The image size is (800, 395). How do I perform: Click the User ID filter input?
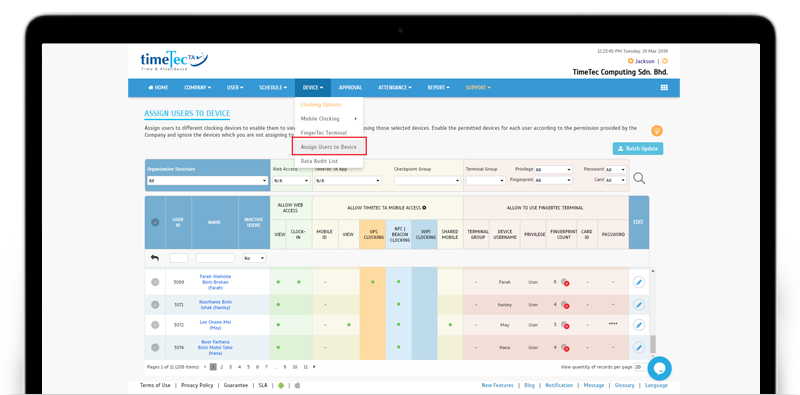(x=179, y=258)
